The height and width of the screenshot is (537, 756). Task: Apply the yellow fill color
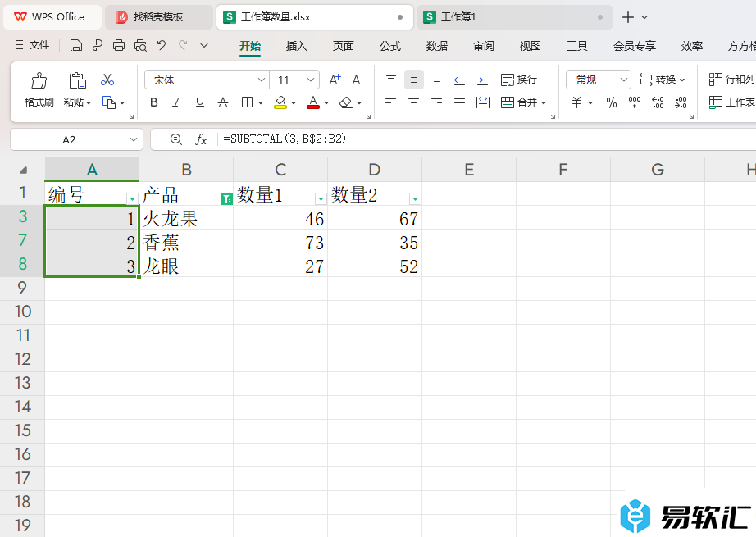coord(280,102)
